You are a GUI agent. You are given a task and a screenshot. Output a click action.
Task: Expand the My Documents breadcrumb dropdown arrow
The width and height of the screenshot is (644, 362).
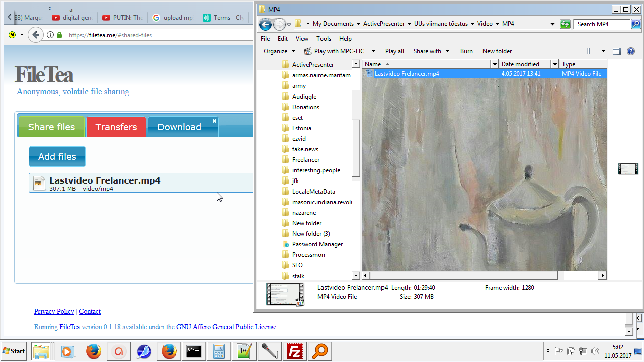(x=358, y=24)
